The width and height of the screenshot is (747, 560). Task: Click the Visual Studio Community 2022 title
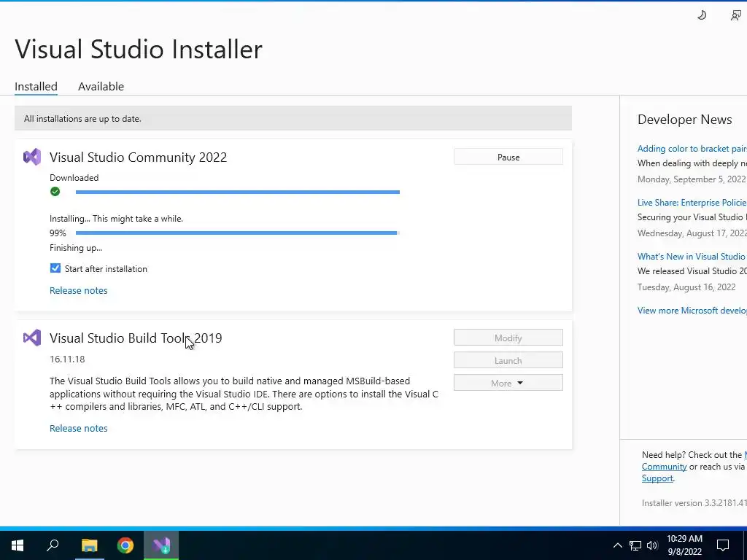coord(138,157)
